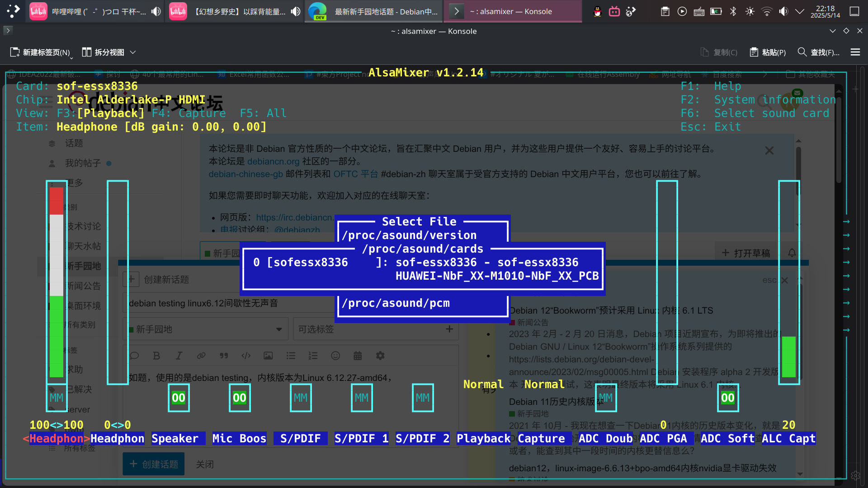Click F6 Select sound card text
868x488 pixels.
[755, 113]
